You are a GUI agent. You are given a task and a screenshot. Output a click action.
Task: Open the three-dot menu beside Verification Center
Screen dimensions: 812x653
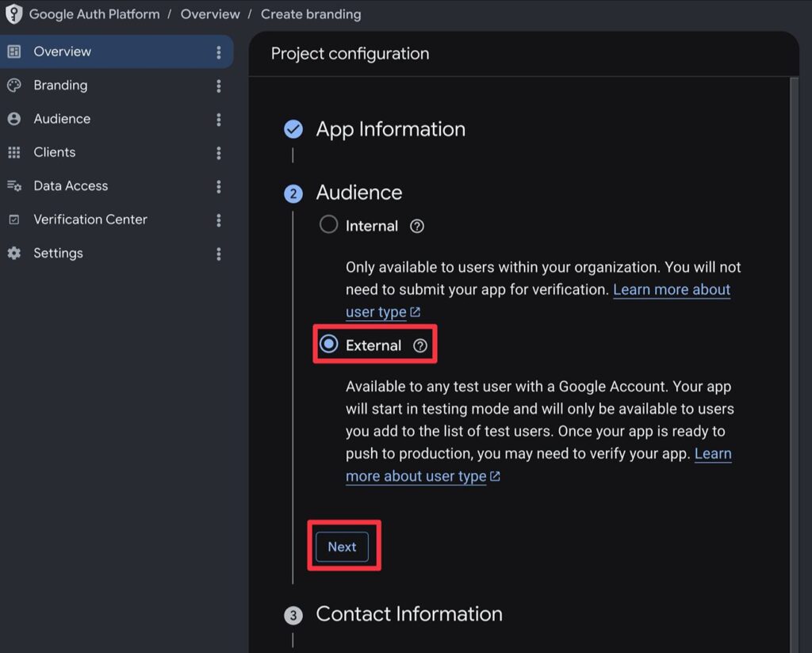coord(219,220)
